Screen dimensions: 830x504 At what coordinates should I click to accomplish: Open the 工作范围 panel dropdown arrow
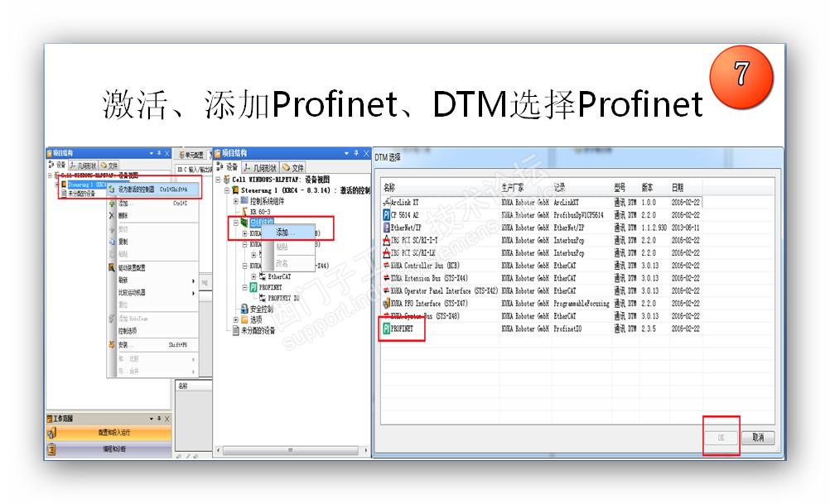tap(151, 418)
